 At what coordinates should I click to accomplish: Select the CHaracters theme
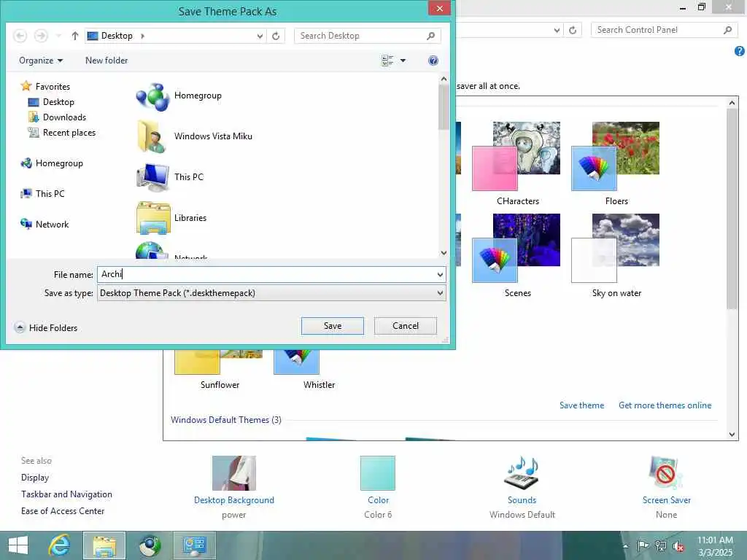[x=517, y=163]
